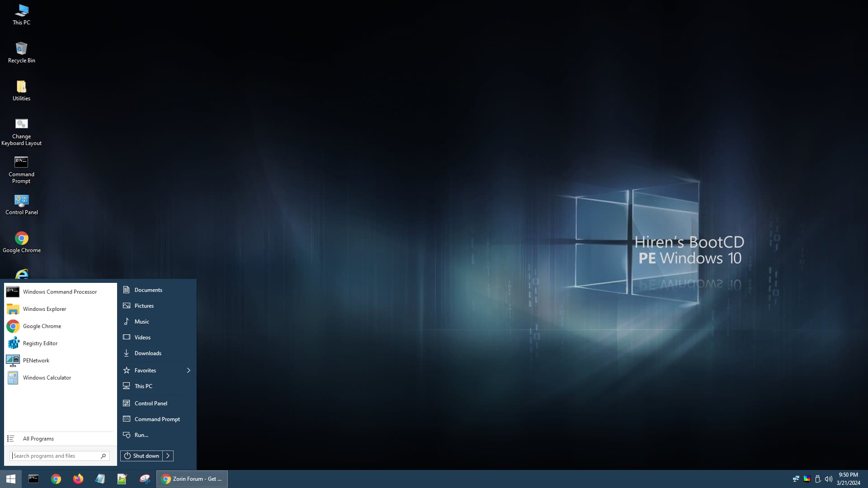Open Documents in Start menu

(x=157, y=290)
